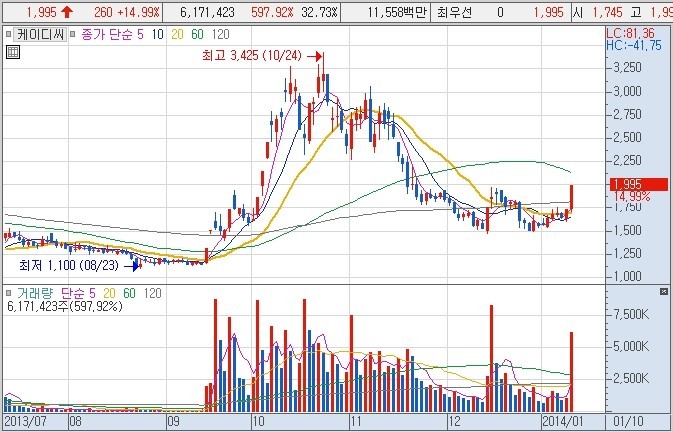
Task: Click the 597.92% value in header
Action: point(273,12)
